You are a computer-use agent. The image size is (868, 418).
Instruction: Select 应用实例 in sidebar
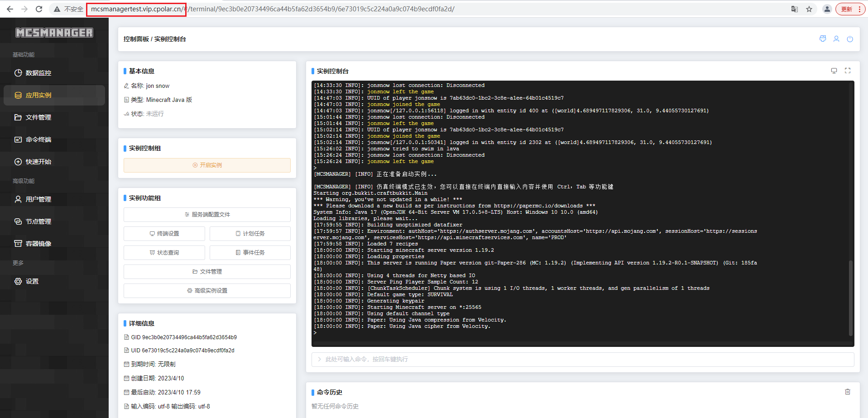pyautogui.click(x=54, y=95)
